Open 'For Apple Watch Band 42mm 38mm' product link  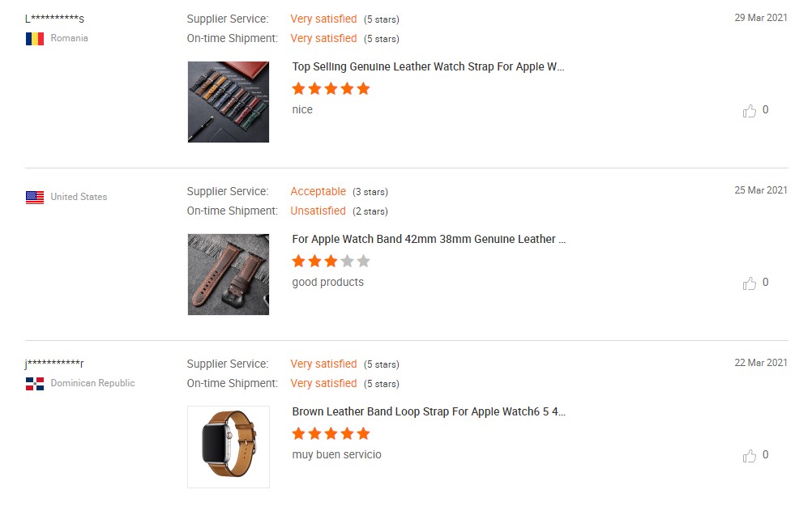[429, 239]
